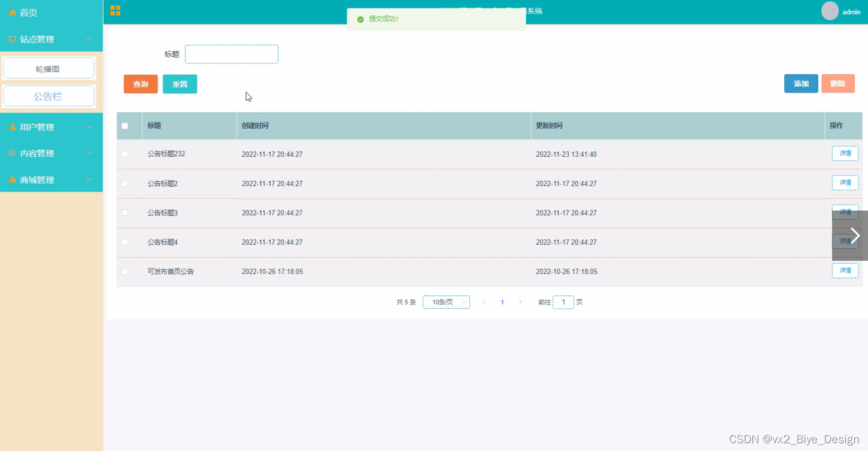Check the row 公告标题2

click(125, 184)
